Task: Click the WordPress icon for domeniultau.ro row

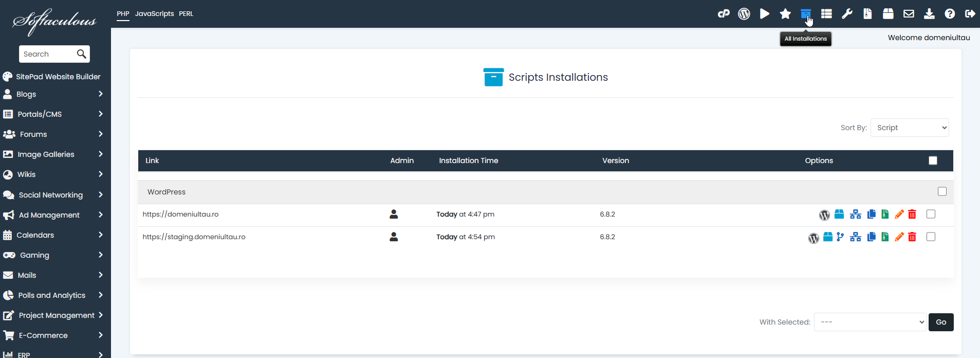Action: (x=824, y=215)
